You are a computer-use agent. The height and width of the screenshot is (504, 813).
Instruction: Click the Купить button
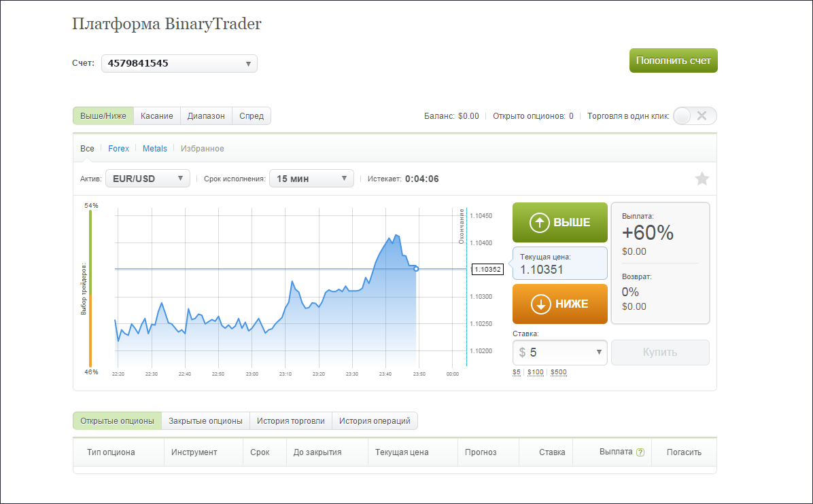click(660, 353)
